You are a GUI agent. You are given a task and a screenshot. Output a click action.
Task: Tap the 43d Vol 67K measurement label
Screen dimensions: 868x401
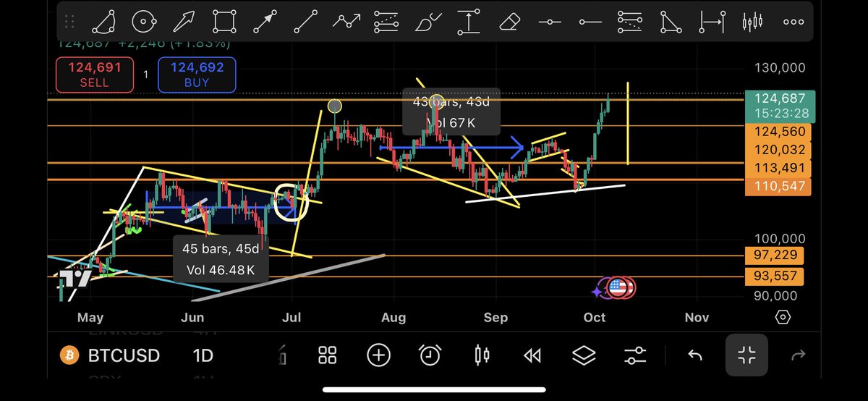[x=451, y=112]
